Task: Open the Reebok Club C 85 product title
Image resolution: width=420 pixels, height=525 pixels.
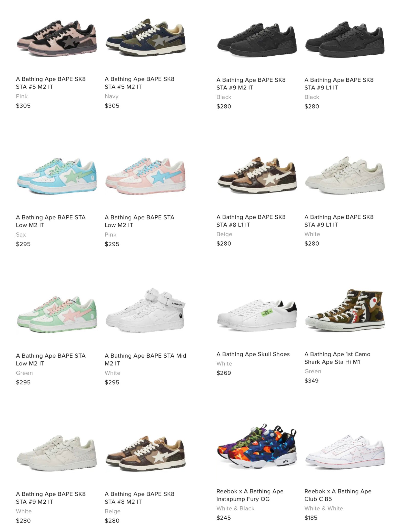Action: click(x=338, y=495)
